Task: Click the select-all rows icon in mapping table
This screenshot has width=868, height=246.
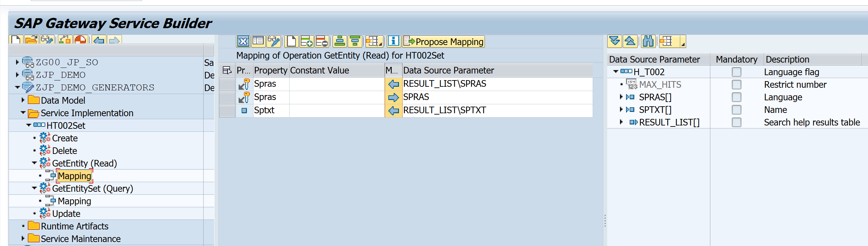Action: pyautogui.click(x=227, y=70)
